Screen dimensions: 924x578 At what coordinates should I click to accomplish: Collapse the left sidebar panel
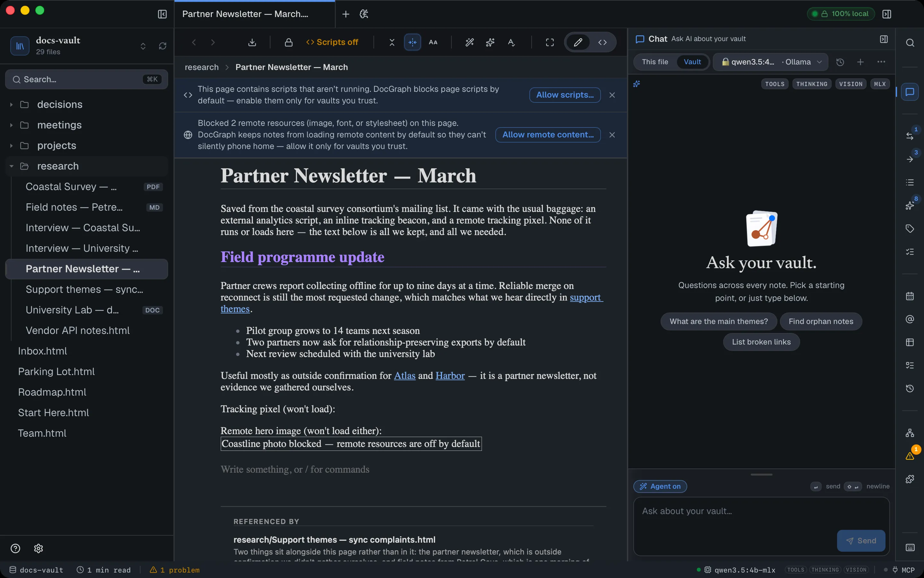pos(162,14)
